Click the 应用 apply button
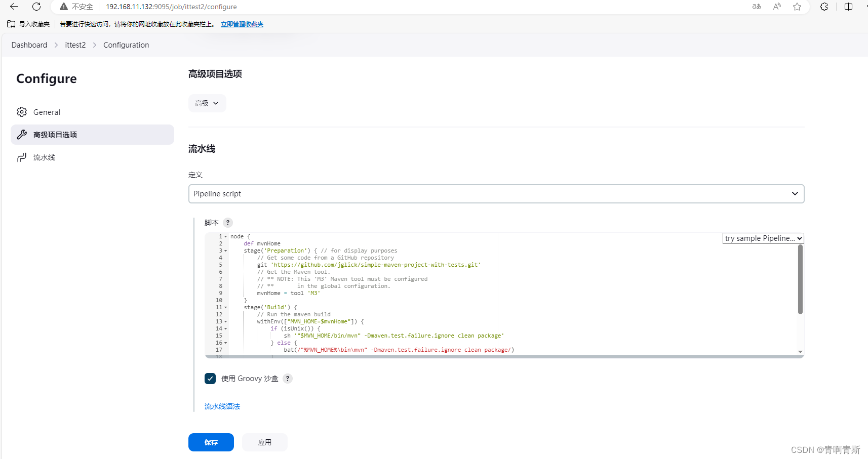 tap(265, 442)
